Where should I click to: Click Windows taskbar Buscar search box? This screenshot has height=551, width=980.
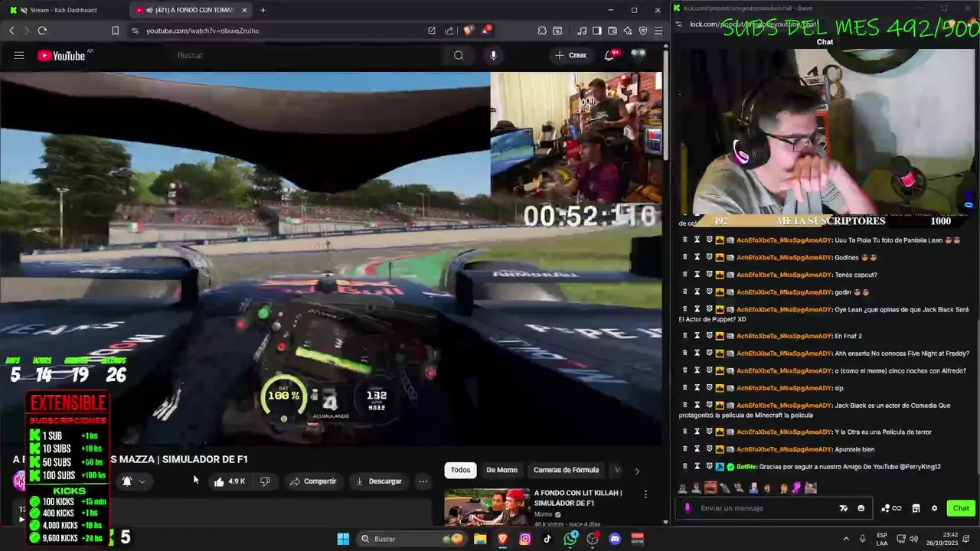413,539
